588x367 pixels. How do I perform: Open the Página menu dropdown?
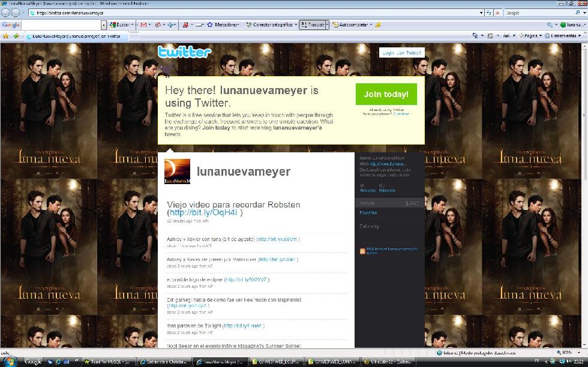point(530,36)
